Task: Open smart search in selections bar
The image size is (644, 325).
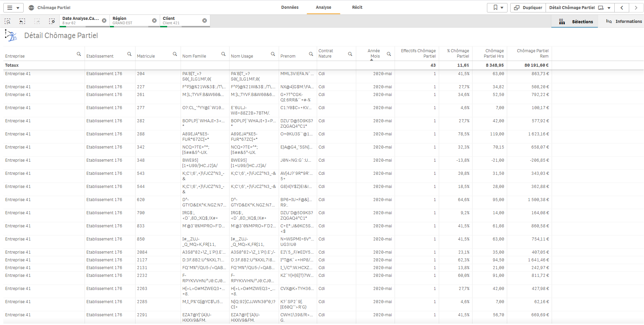Action: coord(7,21)
